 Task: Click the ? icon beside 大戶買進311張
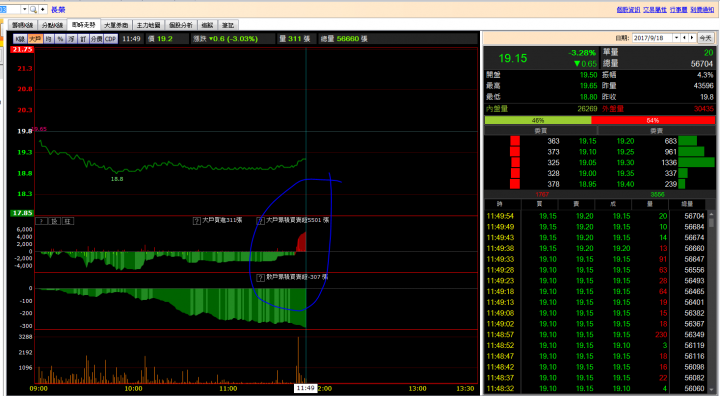197,221
